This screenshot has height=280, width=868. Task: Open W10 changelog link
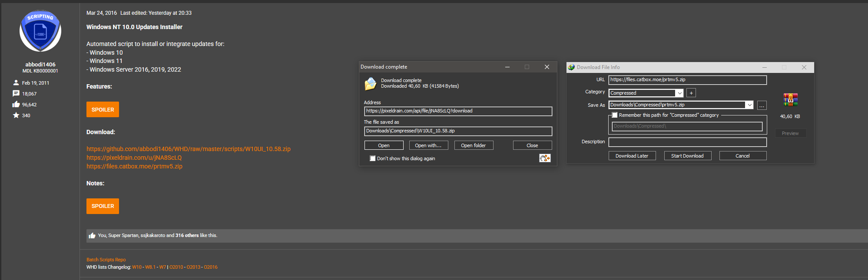[137, 267]
